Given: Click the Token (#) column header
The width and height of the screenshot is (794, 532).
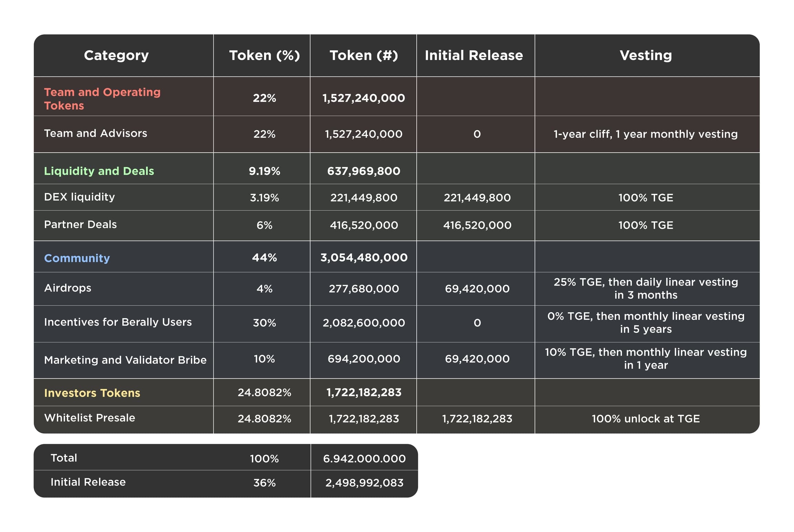Looking at the screenshot, I should click(364, 55).
